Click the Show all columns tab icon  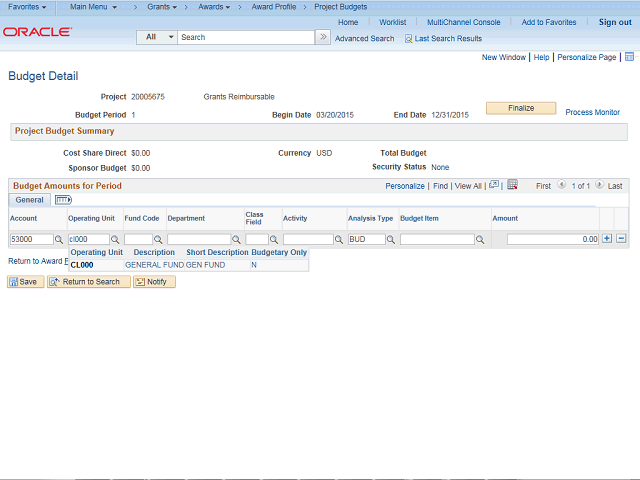point(63,200)
